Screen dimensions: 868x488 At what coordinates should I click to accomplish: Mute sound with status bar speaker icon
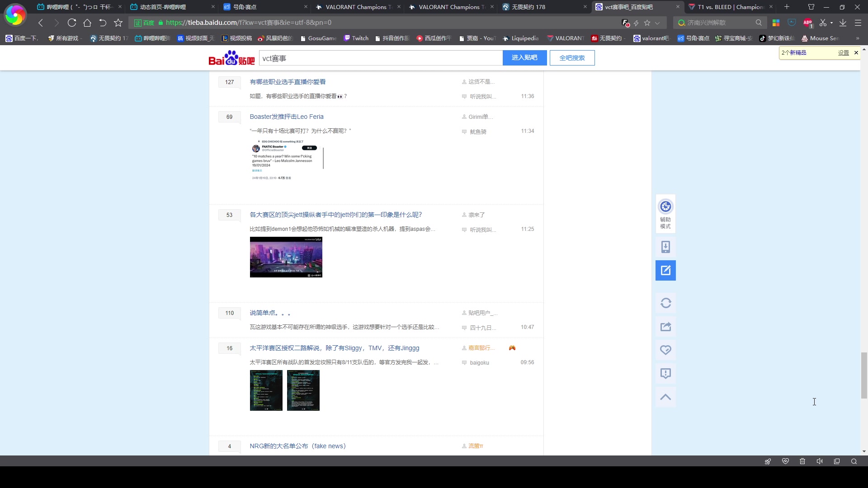pos(820,461)
